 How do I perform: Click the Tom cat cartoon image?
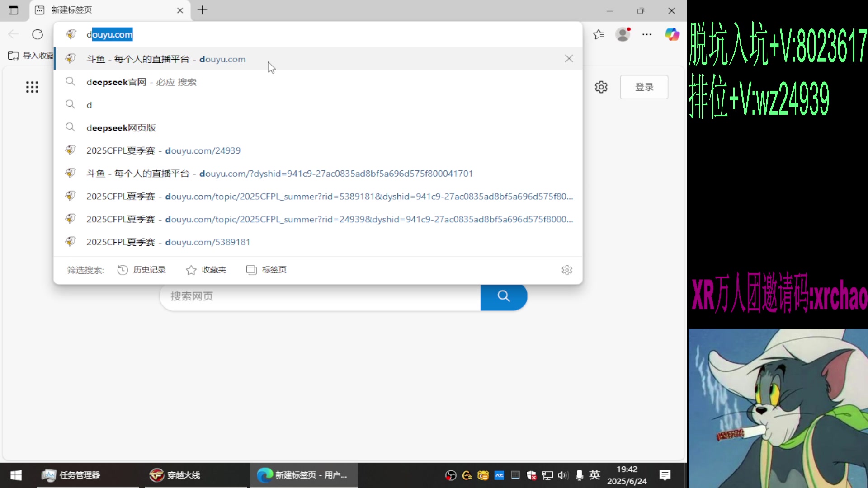[778, 408]
